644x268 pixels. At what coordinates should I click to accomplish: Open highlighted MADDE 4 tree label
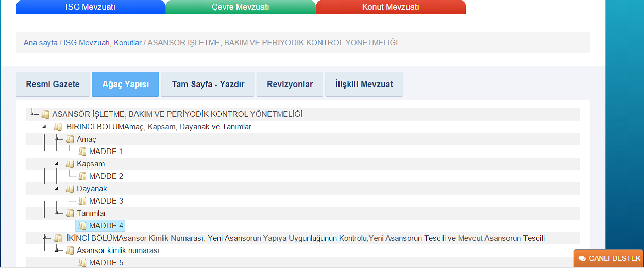106,226
